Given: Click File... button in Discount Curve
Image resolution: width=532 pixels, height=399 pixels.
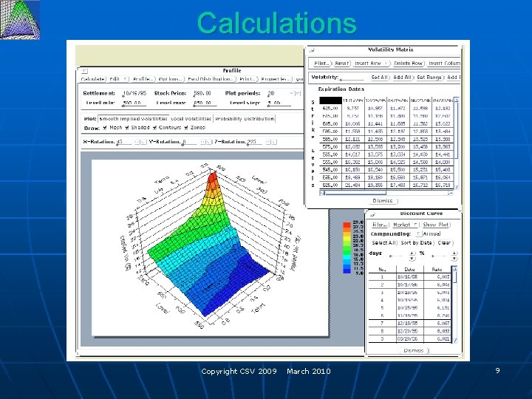Looking at the screenshot, I should (x=380, y=225).
